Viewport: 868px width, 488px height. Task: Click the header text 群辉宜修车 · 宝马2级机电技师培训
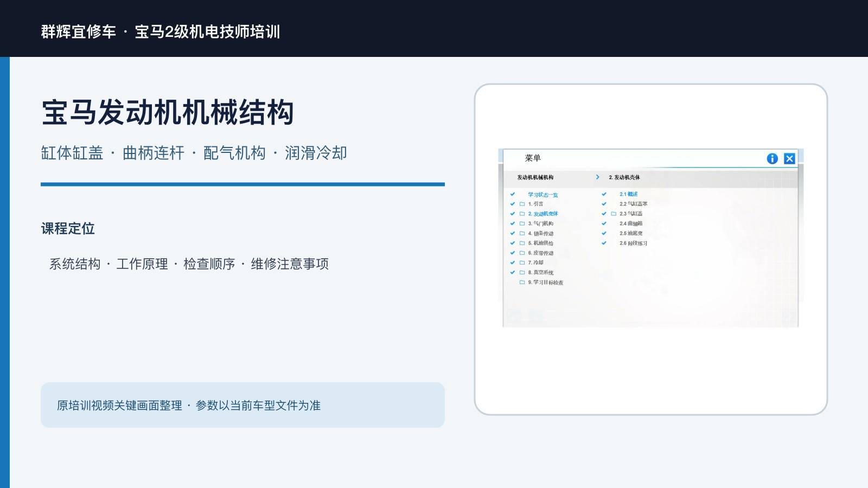click(x=161, y=31)
